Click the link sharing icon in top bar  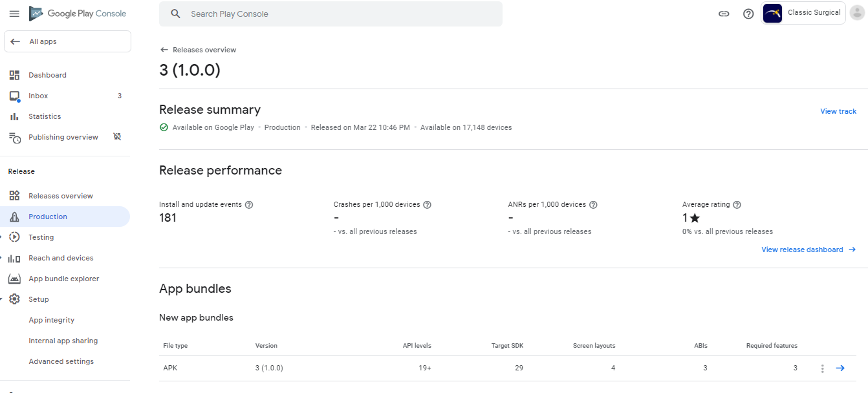(x=724, y=13)
